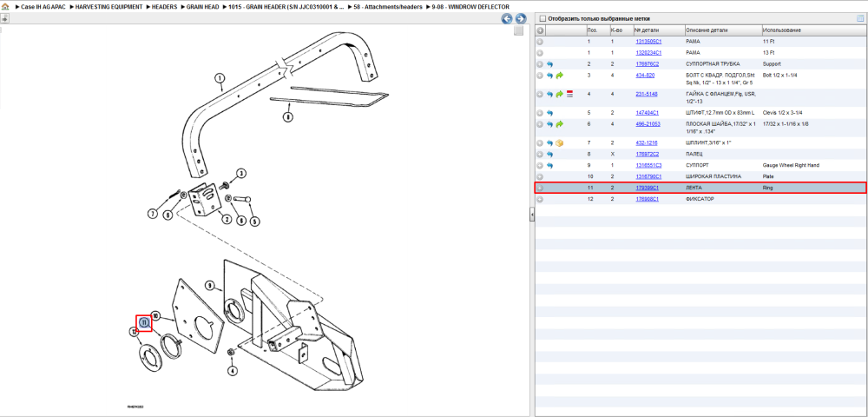This screenshot has width=868, height=417.
Task: Click the table view icon above Использование column
Action: pyautogui.click(x=859, y=18)
